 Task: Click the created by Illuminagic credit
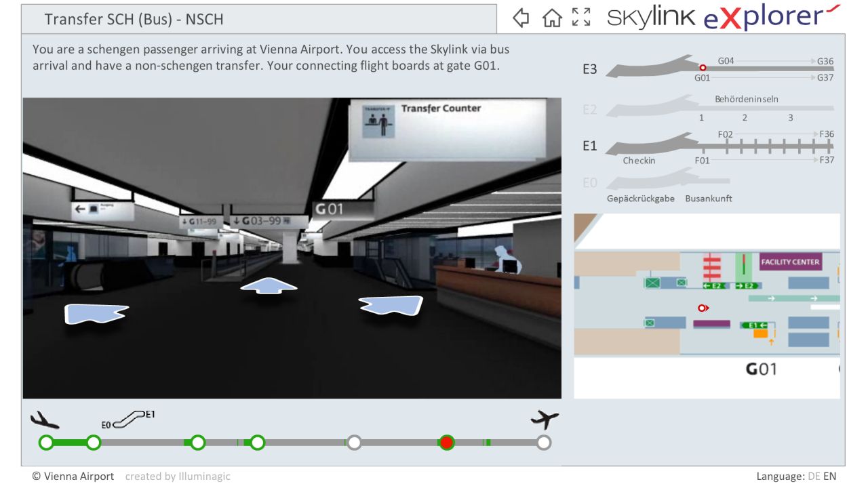coord(178,476)
